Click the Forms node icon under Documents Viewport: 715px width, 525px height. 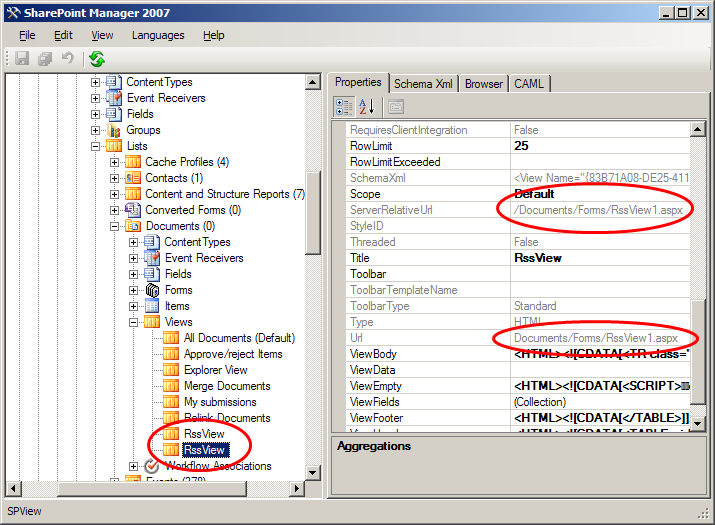click(152, 290)
